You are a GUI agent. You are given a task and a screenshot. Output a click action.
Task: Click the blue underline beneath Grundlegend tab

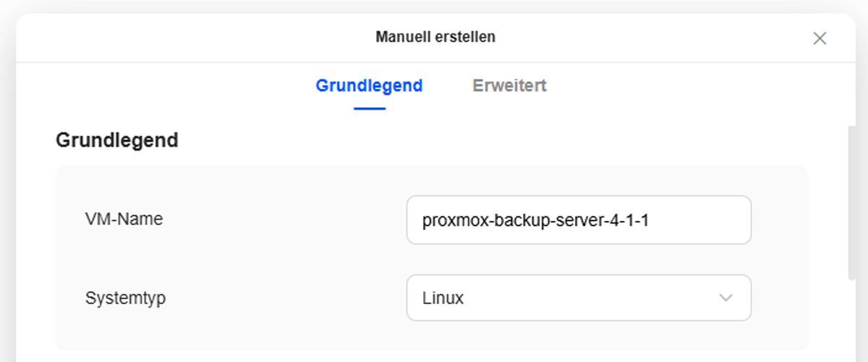(x=369, y=109)
